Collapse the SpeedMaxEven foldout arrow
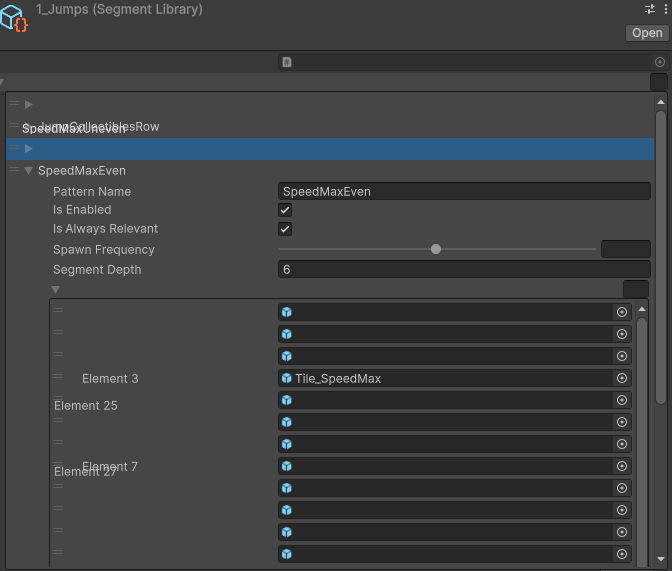Viewport: 672px width, 571px height. 28,170
